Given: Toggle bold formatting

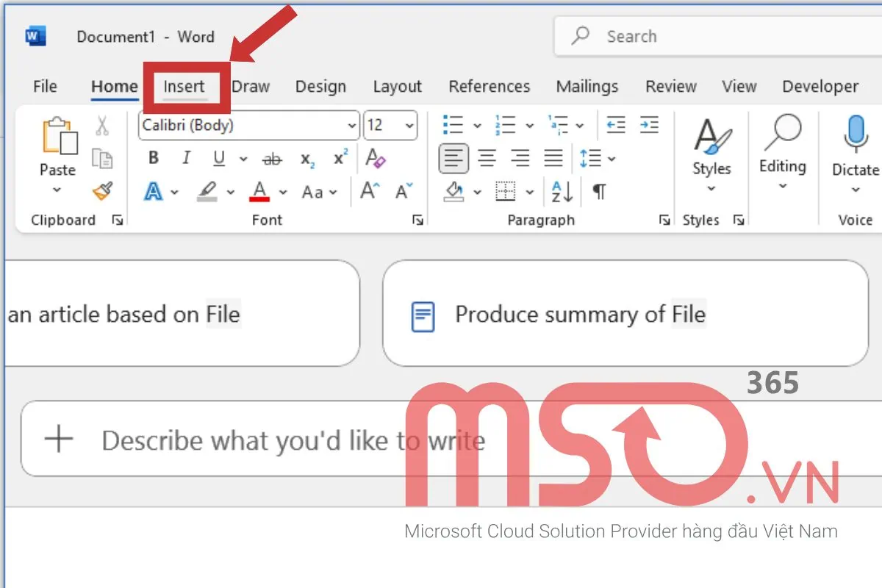Looking at the screenshot, I should (153, 158).
